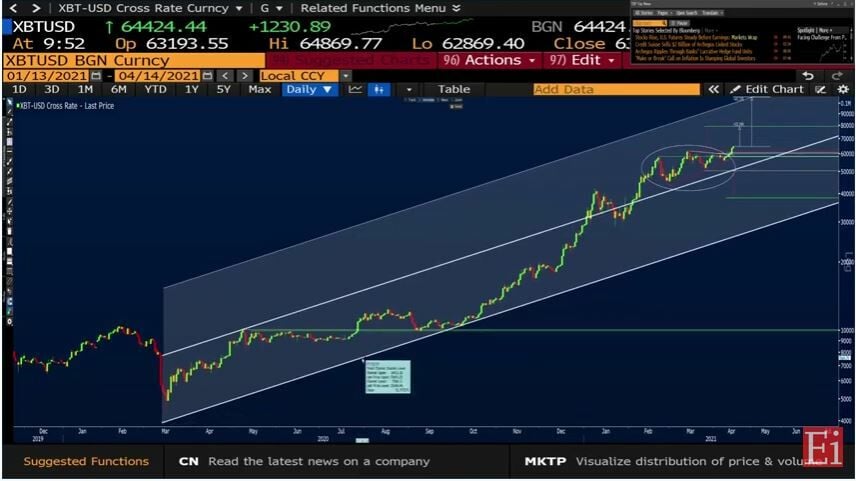Select the 1Y range tab
This screenshot has height=481, width=856.
[192, 90]
